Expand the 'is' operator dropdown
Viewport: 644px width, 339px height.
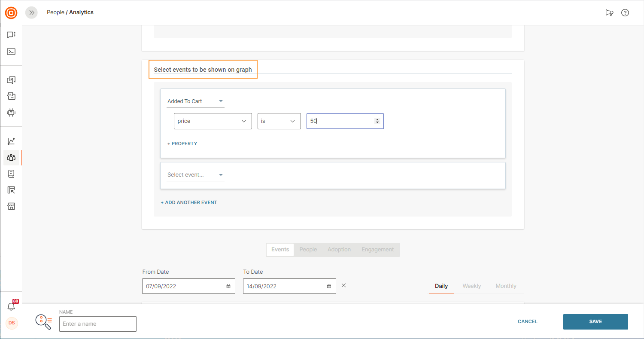click(279, 121)
